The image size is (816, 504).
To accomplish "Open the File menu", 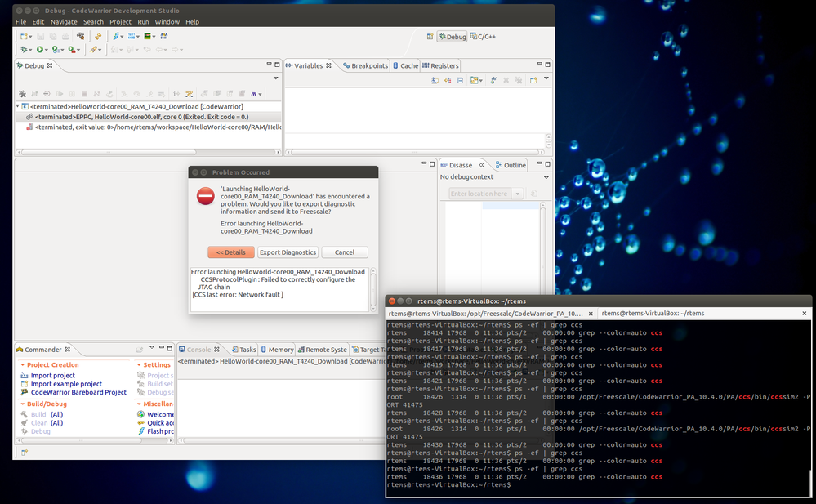I will tap(20, 22).
